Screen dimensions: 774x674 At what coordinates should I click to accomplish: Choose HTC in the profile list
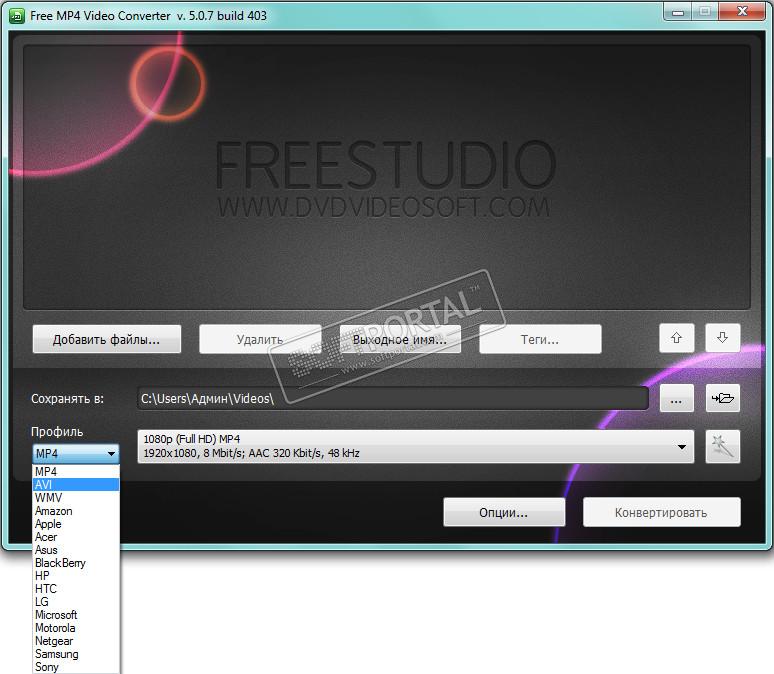tap(76, 589)
